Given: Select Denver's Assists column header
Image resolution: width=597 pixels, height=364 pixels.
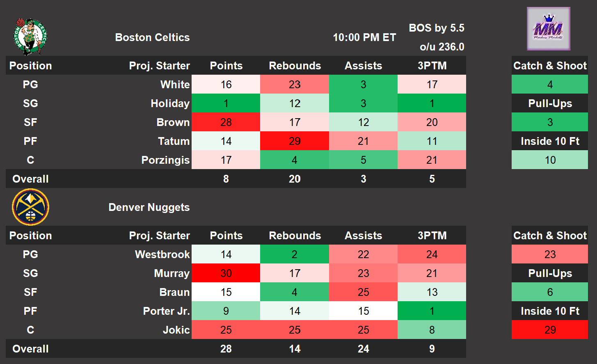Looking at the screenshot, I should tap(363, 236).
